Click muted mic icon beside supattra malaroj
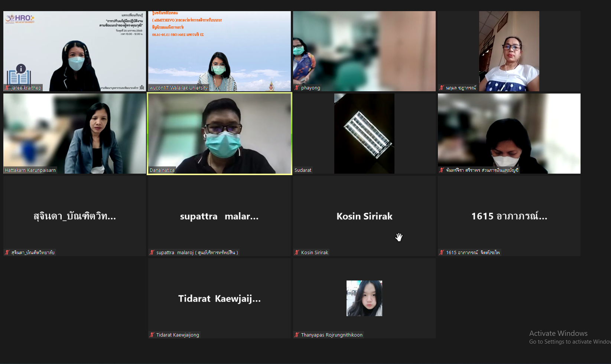 [152, 253]
